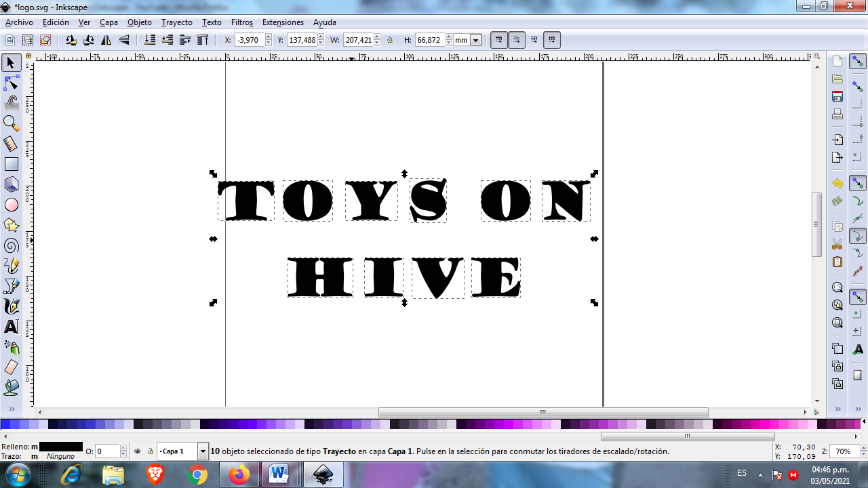Increase the Y position stepper

coord(321,37)
